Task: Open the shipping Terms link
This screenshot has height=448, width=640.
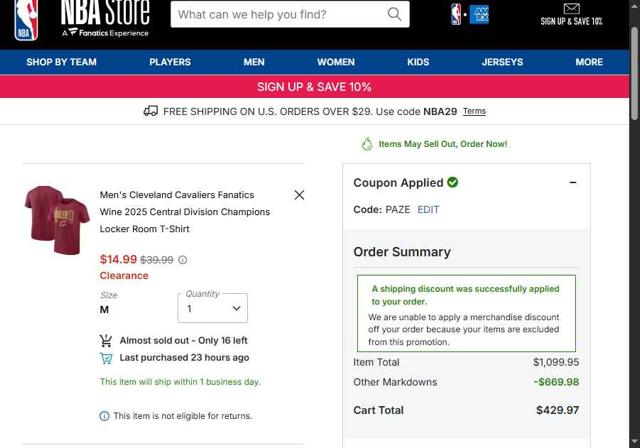Action: tap(474, 112)
